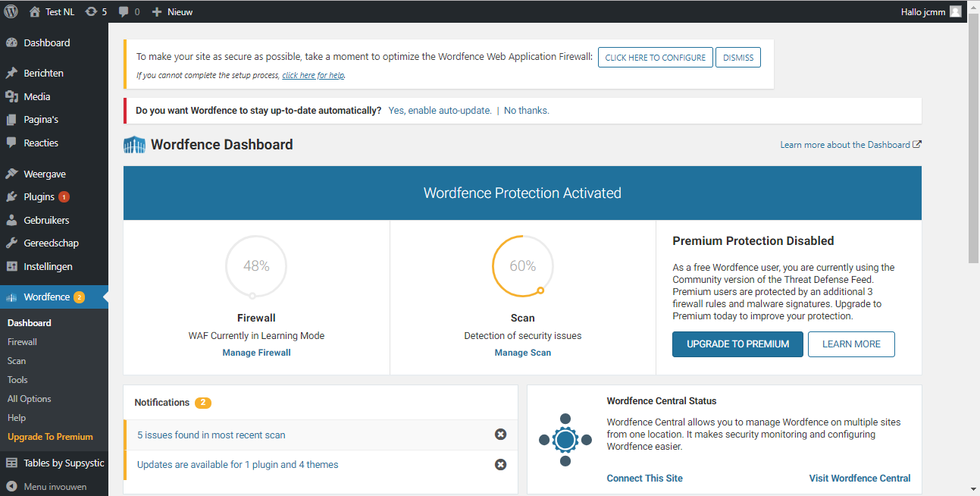Open the 5 pending updates icon

coord(91,11)
